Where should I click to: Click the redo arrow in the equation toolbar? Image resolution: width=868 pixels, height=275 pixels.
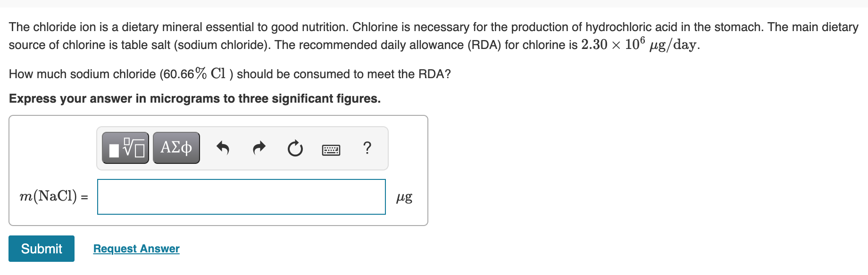pos(259,147)
